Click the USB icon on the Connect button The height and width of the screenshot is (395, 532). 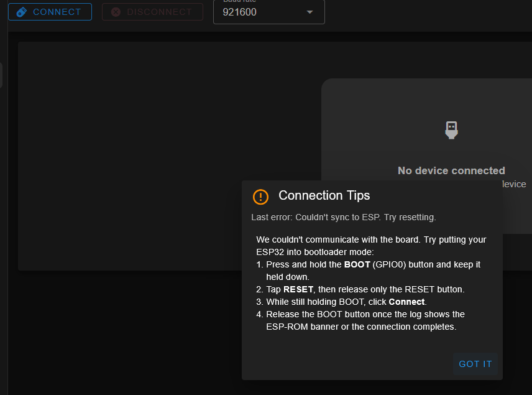point(22,12)
